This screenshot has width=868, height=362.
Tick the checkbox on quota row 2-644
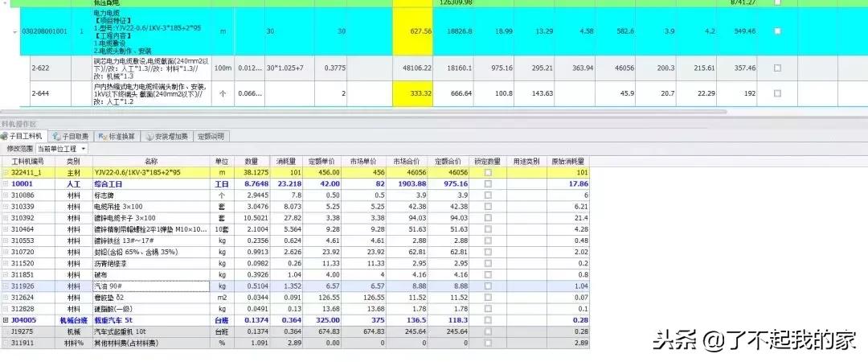777,93
